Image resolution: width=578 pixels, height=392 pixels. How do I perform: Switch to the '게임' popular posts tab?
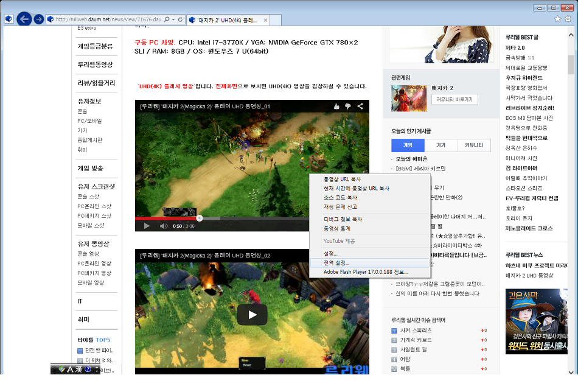click(x=408, y=145)
